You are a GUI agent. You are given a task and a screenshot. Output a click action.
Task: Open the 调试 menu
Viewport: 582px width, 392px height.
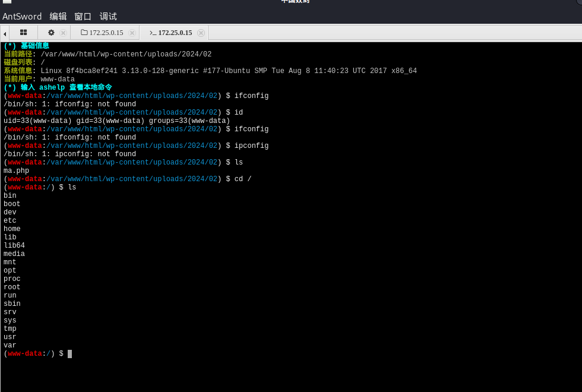[x=108, y=17]
